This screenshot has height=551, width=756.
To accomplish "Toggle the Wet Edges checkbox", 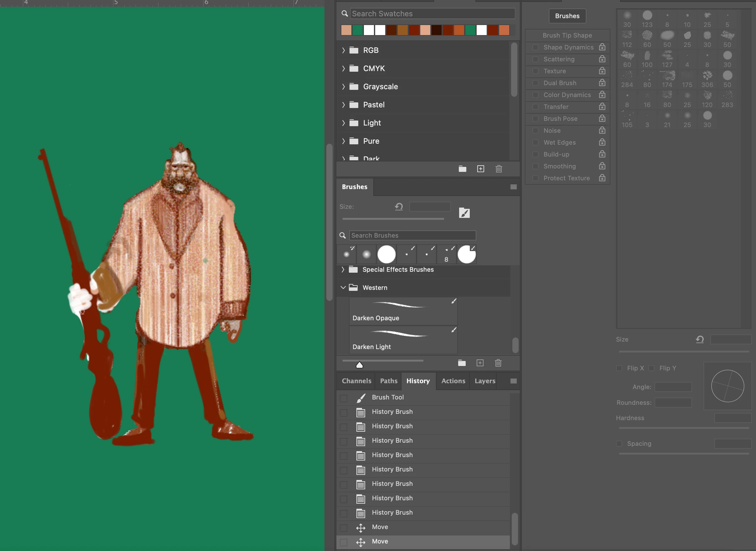I will tap(535, 142).
